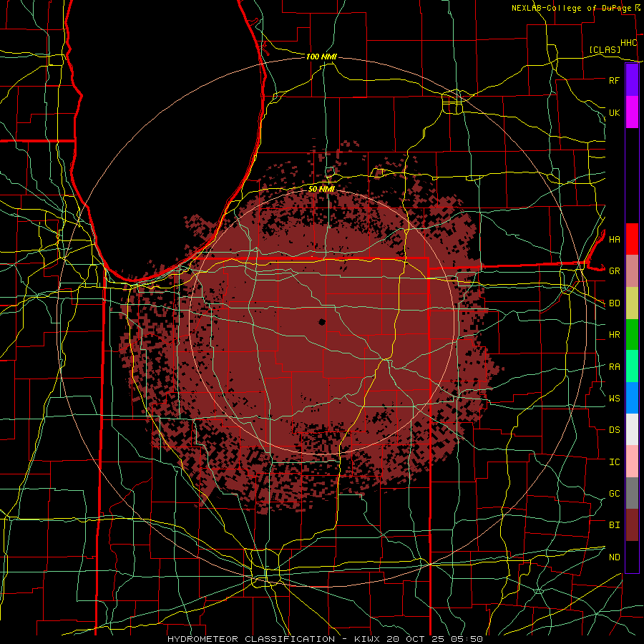Click the [CLAS] unit label
Screen dimensions: 644x644
(x=605, y=49)
